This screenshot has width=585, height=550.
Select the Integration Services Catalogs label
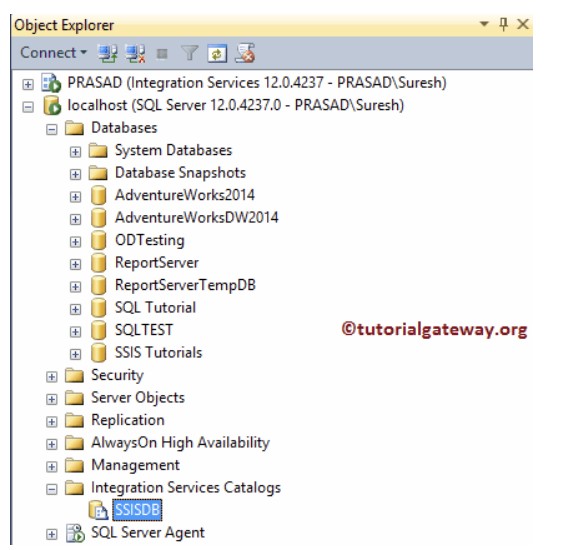[x=186, y=488]
